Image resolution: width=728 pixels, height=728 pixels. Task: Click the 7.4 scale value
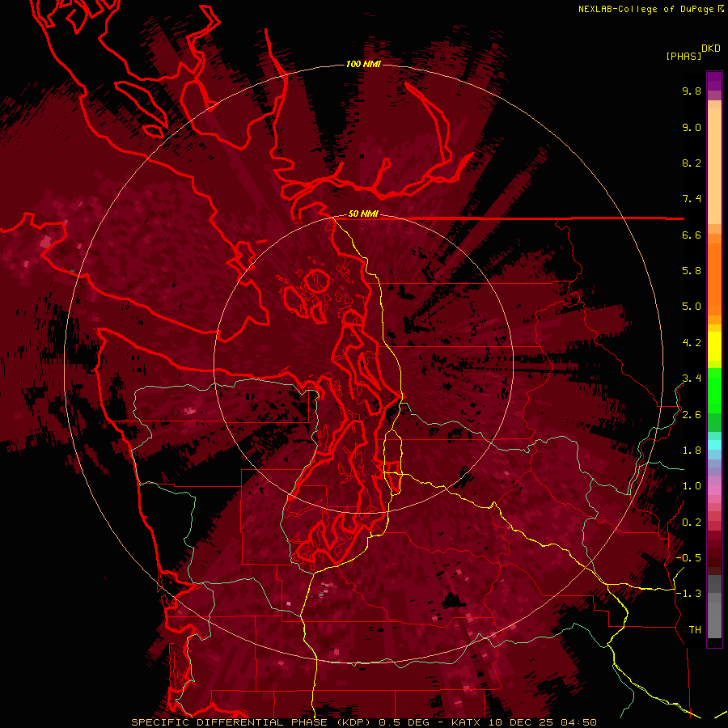coord(692,199)
